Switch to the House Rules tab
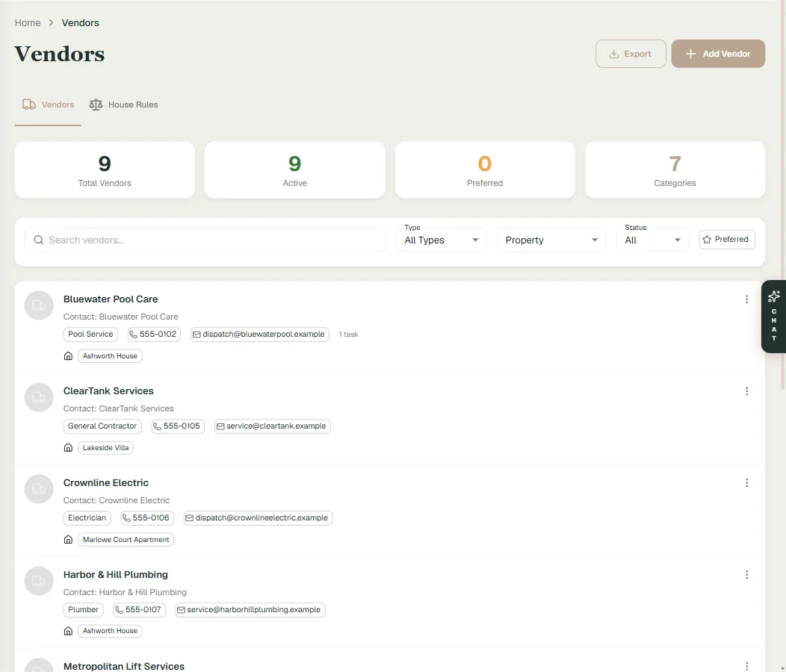 123,105
